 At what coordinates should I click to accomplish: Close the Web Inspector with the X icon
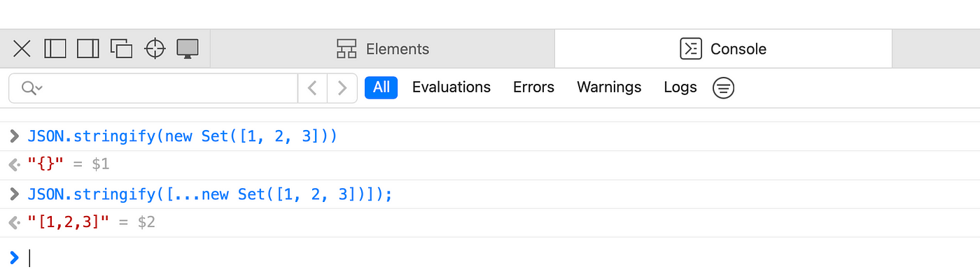point(22,48)
